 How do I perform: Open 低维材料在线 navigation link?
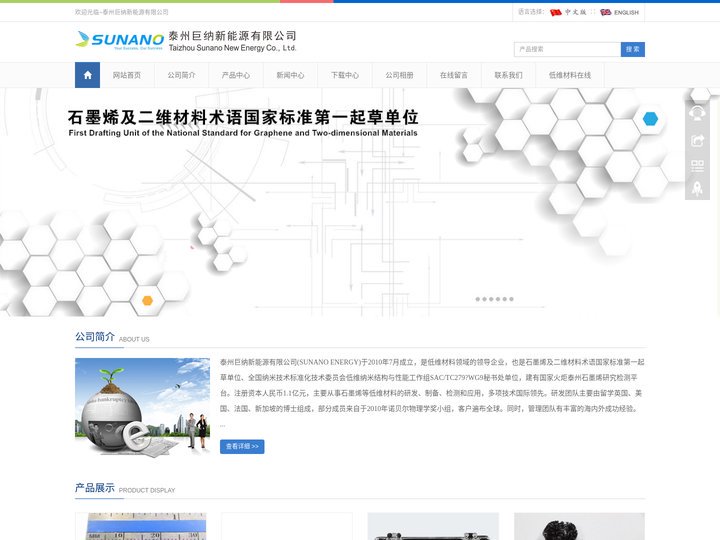(570, 75)
